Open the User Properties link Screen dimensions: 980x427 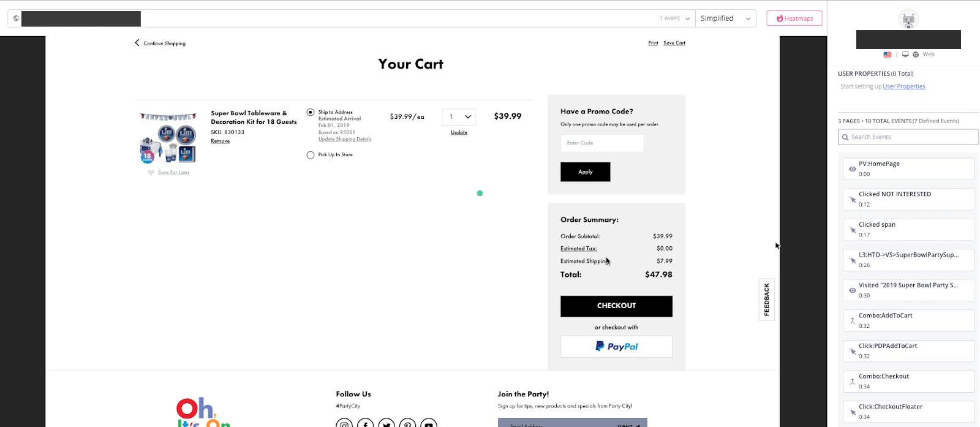tap(904, 86)
